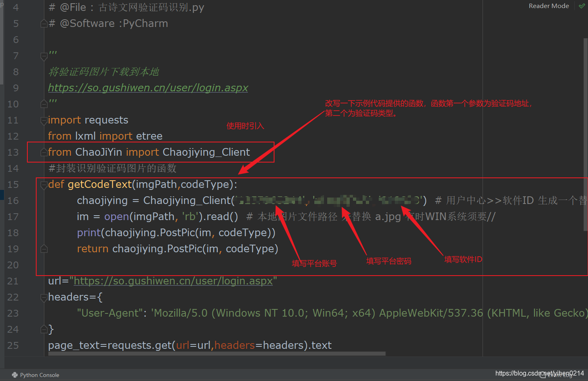
Task: Collapse the headers dict fold at line 22
Action: click(x=44, y=297)
